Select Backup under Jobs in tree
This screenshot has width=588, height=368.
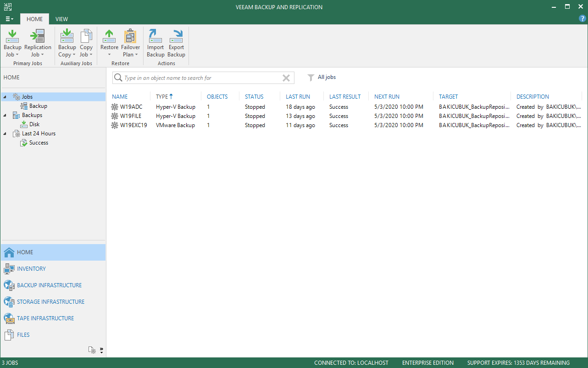pyautogui.click(x=38, y=106)
